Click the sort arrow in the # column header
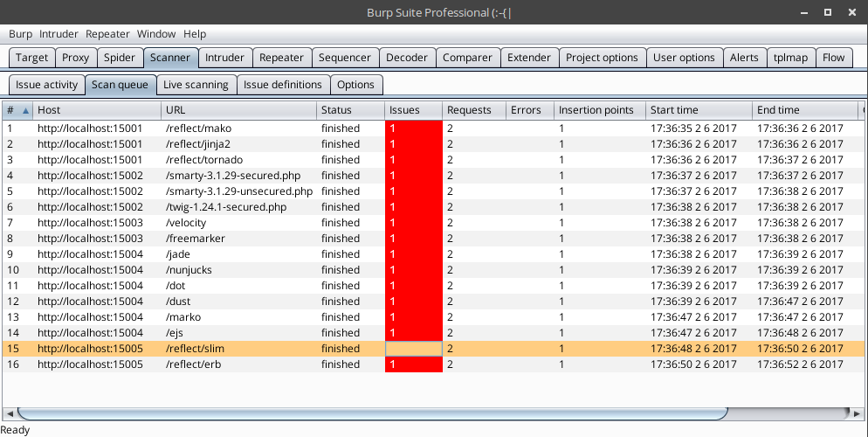Viewport: 868px width, 437px height. pos(25,111)
